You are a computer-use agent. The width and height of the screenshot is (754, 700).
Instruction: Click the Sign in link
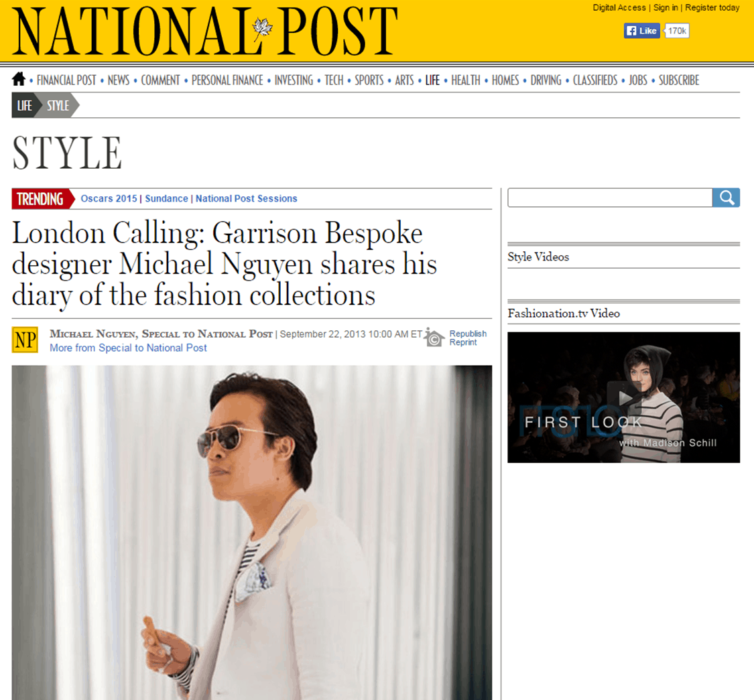[x=666, y=7]
